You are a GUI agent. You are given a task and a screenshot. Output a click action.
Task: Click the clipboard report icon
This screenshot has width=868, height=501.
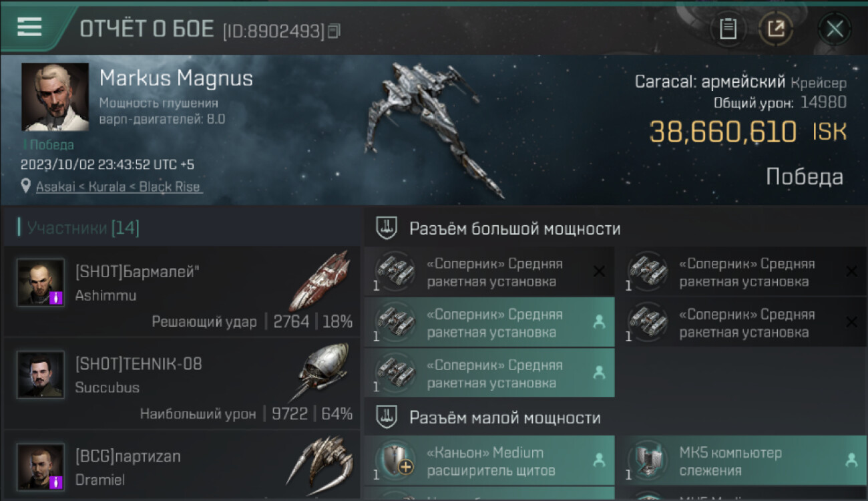pos(728,29)
